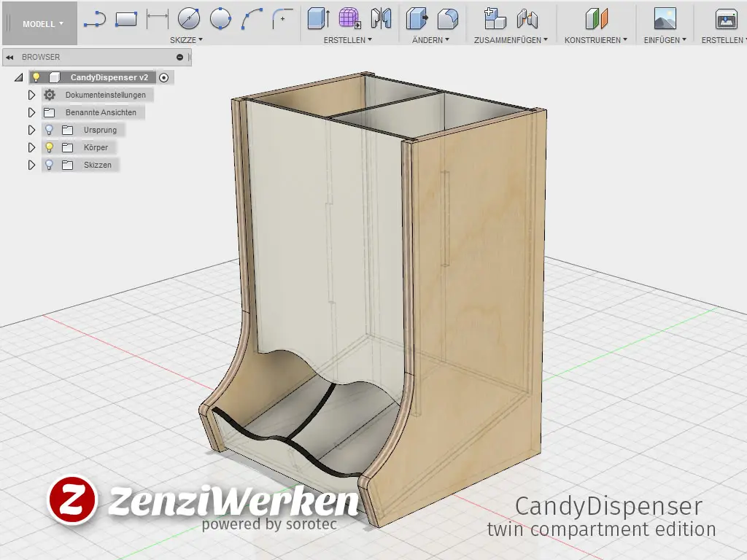
Task: Select the Ursprung label
Action: tap(100, 130)
